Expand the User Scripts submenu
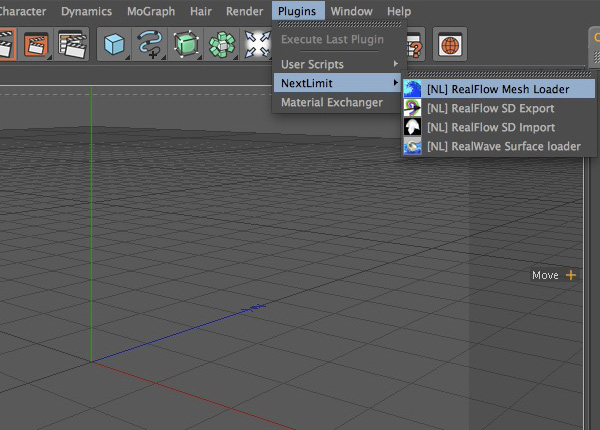The image size is (600, 430). click(x=338, y=64)
